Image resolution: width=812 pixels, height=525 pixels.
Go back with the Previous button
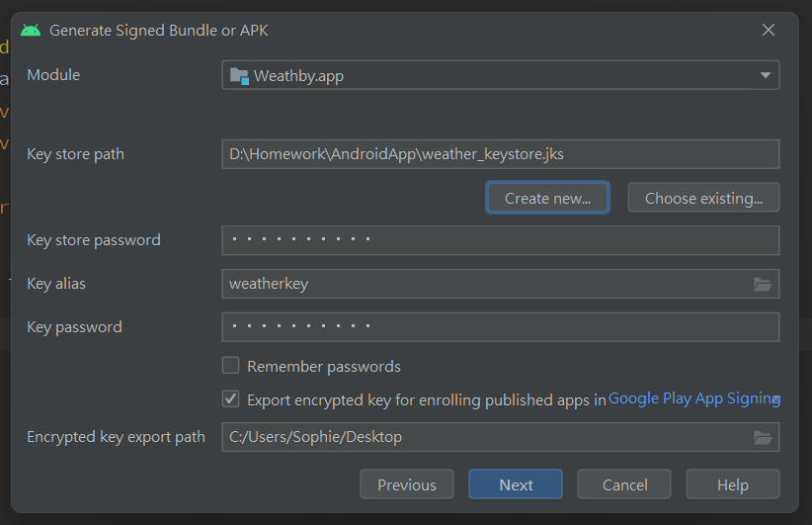pos(407,484)
